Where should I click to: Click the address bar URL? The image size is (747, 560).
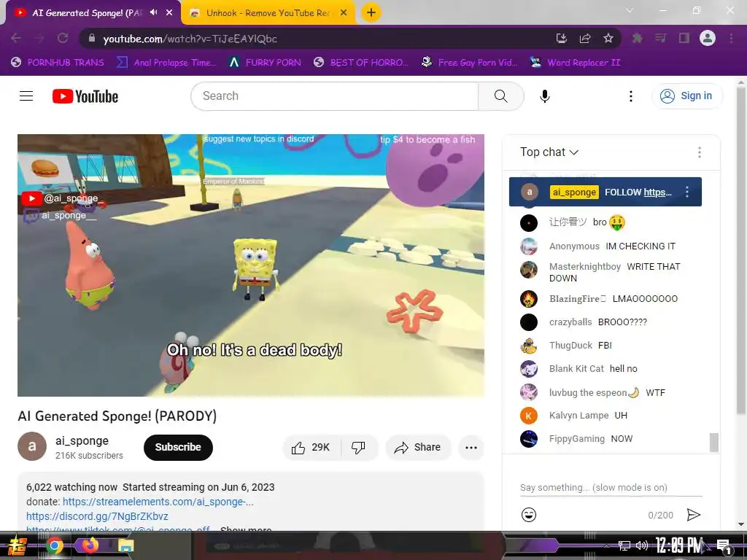point(190,39)
